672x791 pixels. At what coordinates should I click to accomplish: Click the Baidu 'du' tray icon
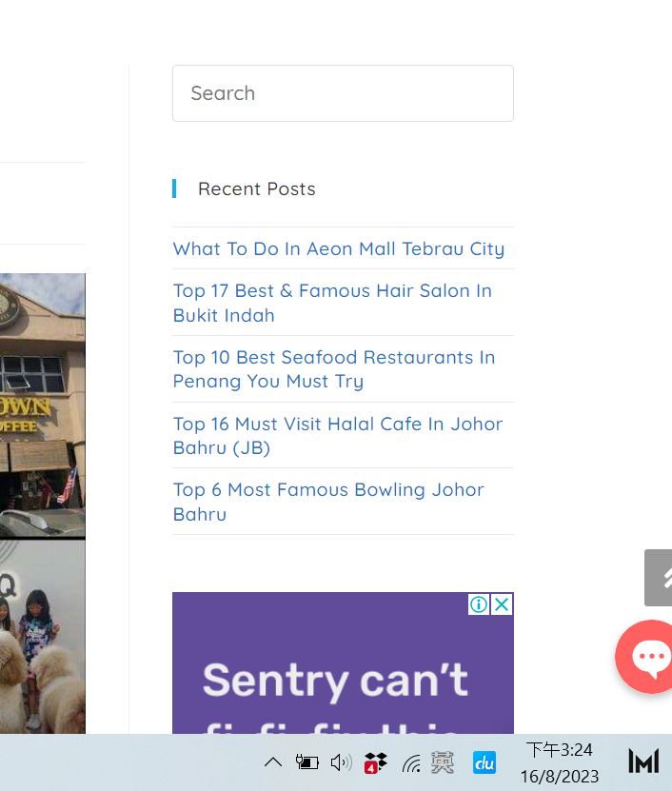pyautogui.click(x=484, y=762)
